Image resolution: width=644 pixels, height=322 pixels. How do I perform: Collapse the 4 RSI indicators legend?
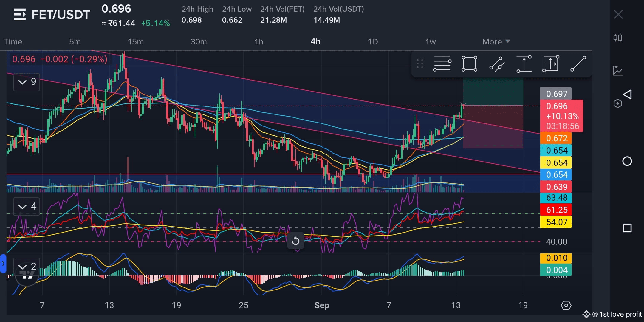point(27,206)
